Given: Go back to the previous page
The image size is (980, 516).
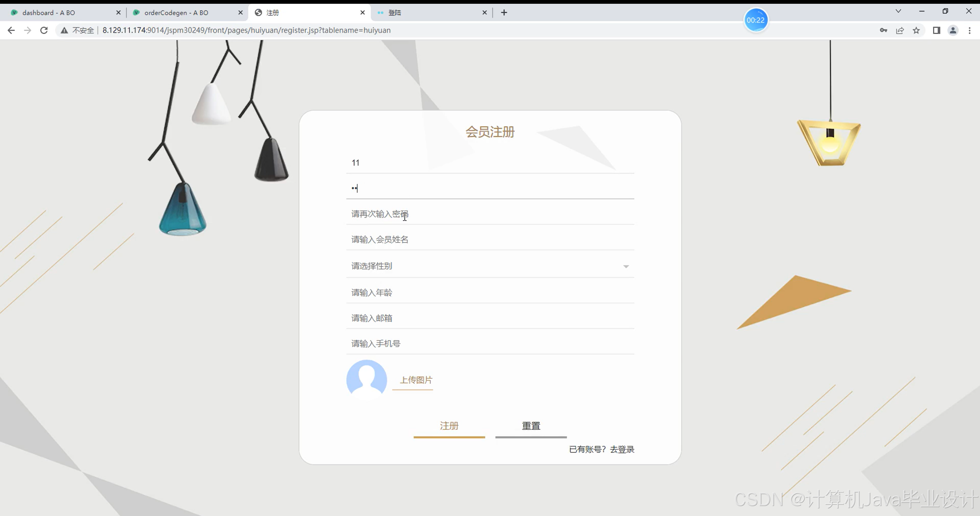Looking at the screenshot, I should point(11,30).
